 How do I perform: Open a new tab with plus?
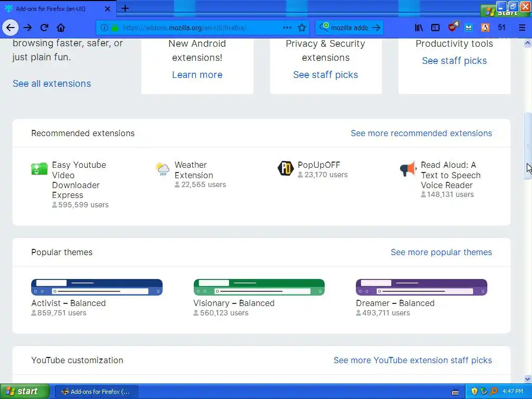(x=125, y=8)
